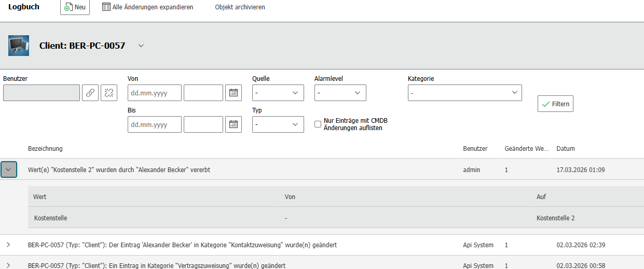The height and width of the screenshot is (269, 644).
Task: Click the Auf value Kostenstelle 2
Action: tap(556, 218)
